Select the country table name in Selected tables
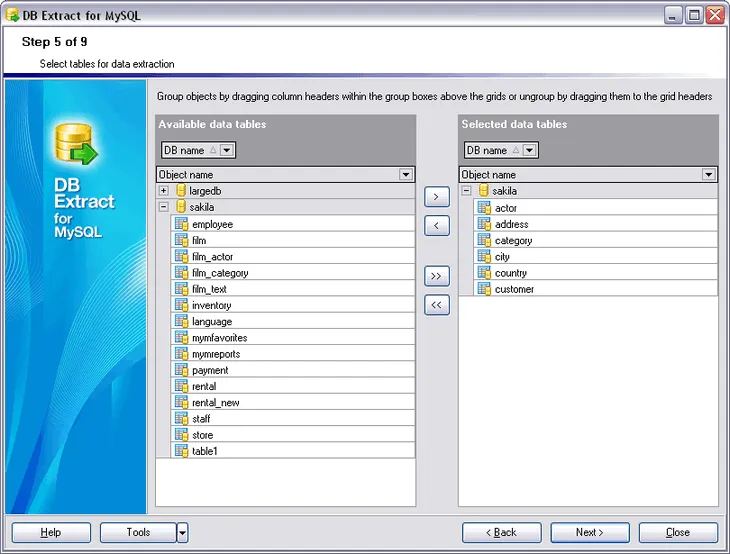The height and width of the screenshot is (554, 730). [x=511, y=273]
